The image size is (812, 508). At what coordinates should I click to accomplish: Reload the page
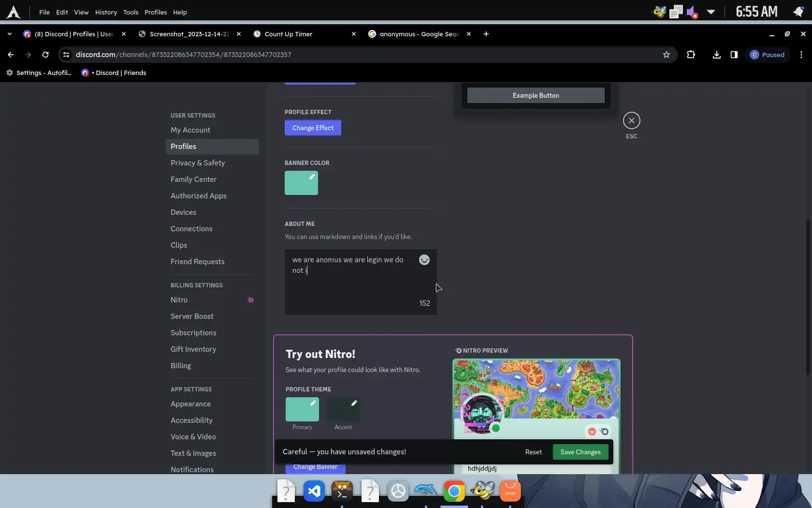point(45,55)
